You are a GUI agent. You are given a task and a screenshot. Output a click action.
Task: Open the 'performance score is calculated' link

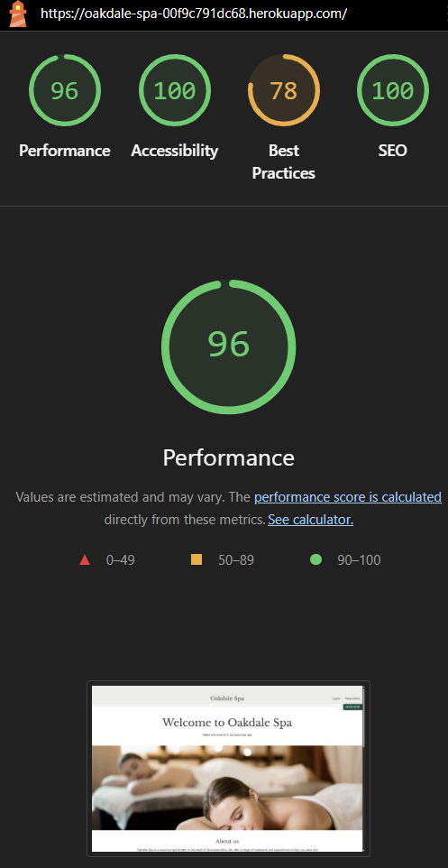tap(348, 497)
